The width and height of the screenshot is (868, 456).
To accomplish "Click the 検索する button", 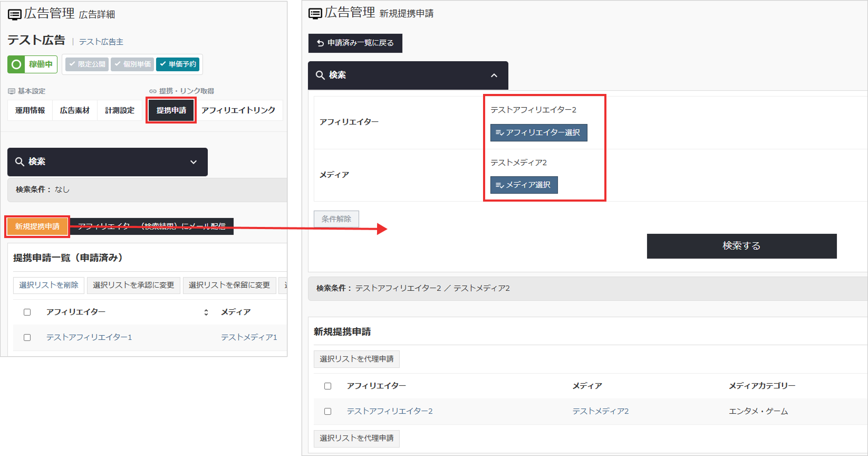I will [741, 246].
